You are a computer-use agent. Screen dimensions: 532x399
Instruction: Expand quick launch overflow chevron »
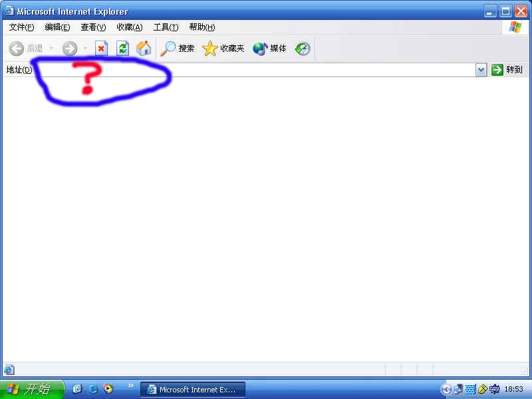point(130,386)
